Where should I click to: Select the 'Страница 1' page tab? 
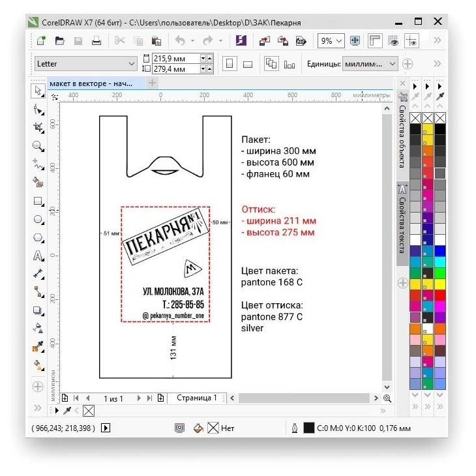point(196,398)
